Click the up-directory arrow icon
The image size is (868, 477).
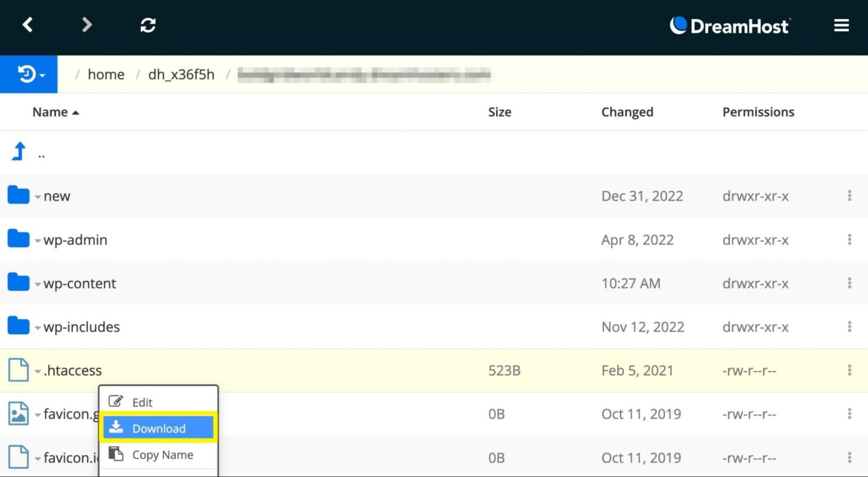19,152
